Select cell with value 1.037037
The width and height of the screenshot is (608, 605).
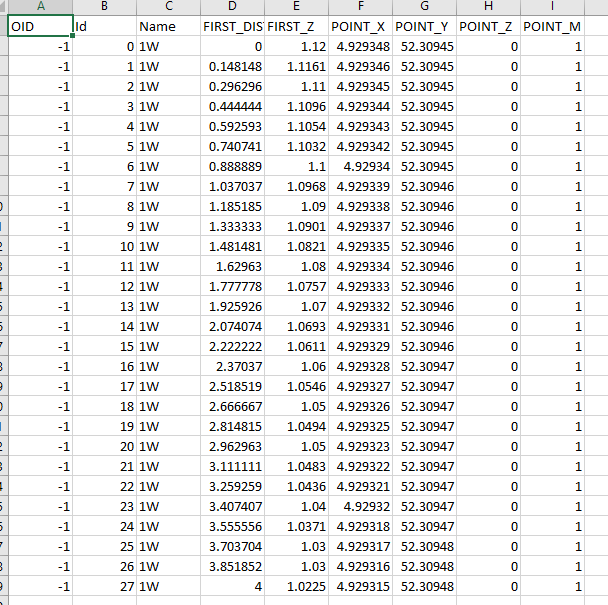[x=232, y=187]
